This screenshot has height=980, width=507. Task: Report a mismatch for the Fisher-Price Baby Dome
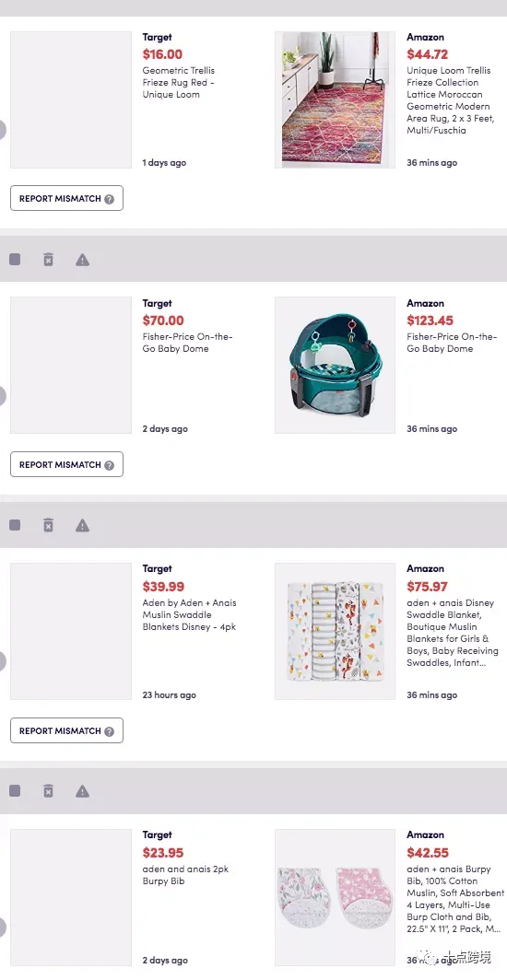tap(67, 464)
